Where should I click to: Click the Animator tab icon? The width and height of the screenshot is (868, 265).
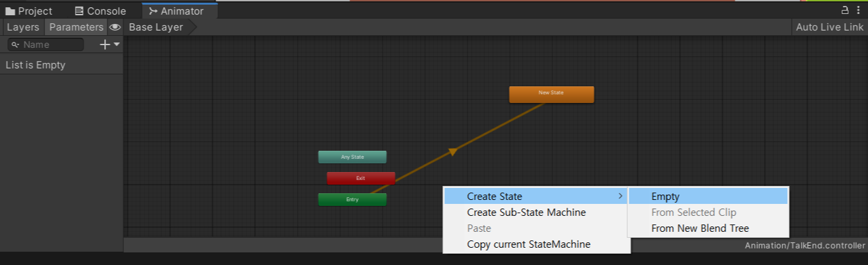click(153, 11)
